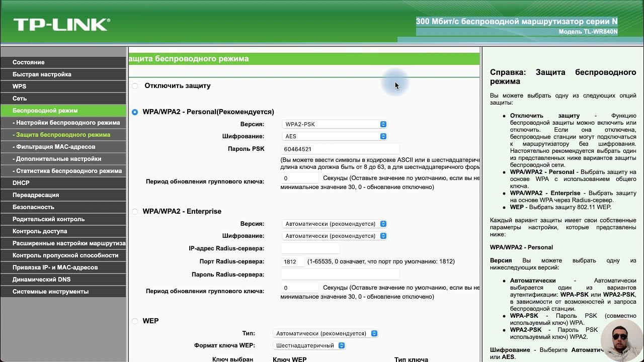Click IP-адрес Radius-сервера field

coord(310,248)
